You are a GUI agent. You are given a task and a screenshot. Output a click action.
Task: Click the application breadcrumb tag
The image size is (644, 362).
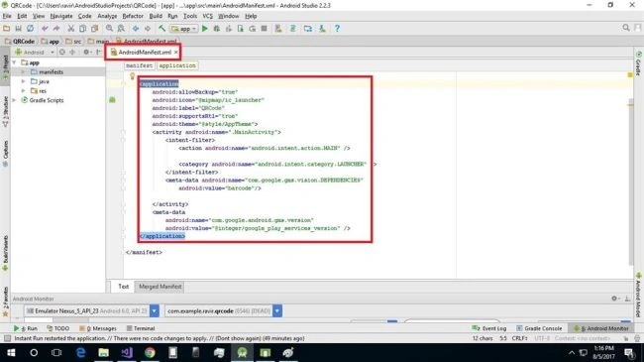pos(177,65)
